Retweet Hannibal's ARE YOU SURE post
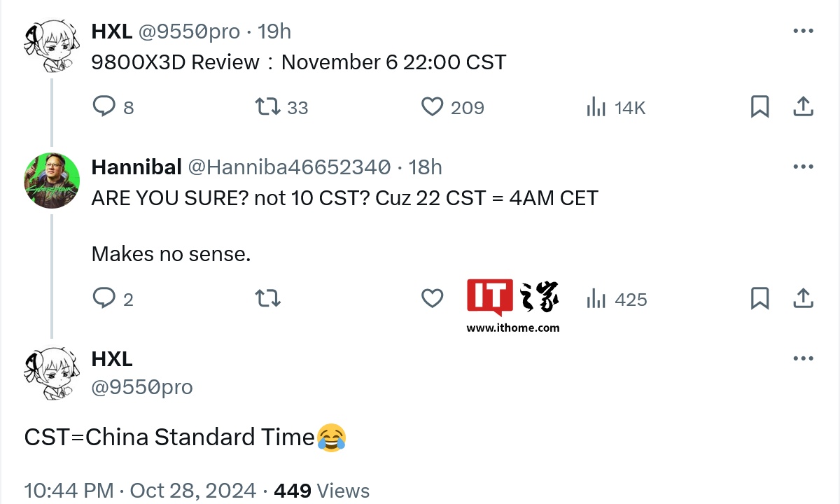The image size is (840, 504). pyautogui.click(x=268, y=299)
